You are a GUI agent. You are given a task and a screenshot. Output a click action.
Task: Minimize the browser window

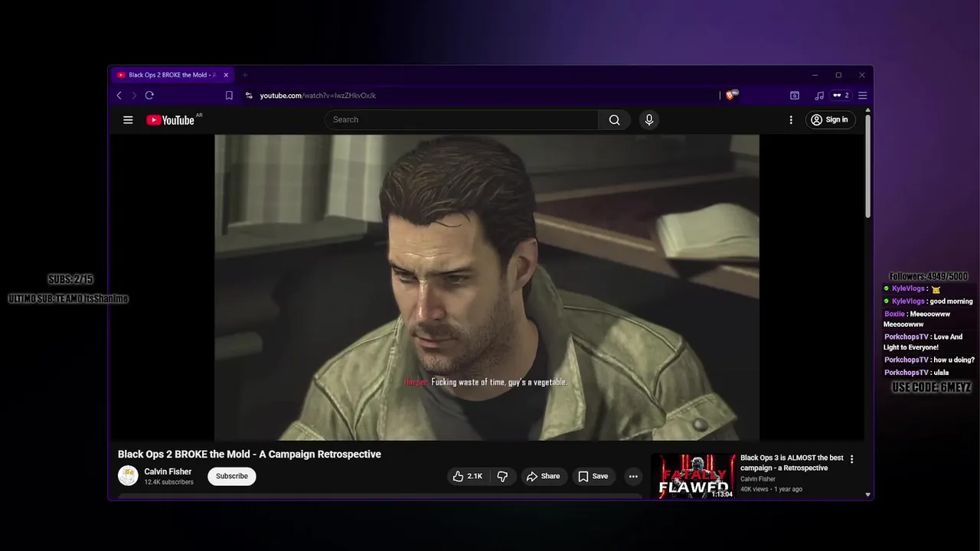click(x=815, y=75)
